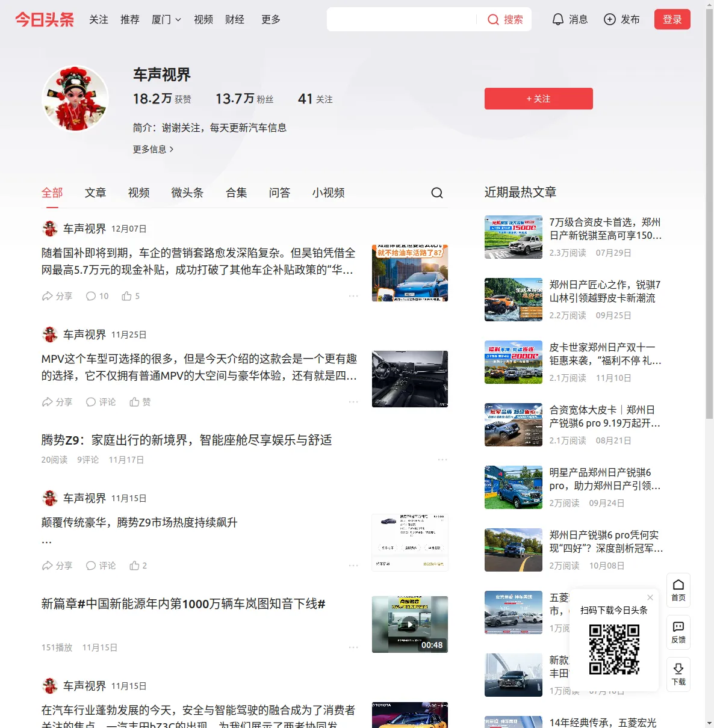Like the post with 5 likes
714x728 pixels.
(x=131, y=296)
